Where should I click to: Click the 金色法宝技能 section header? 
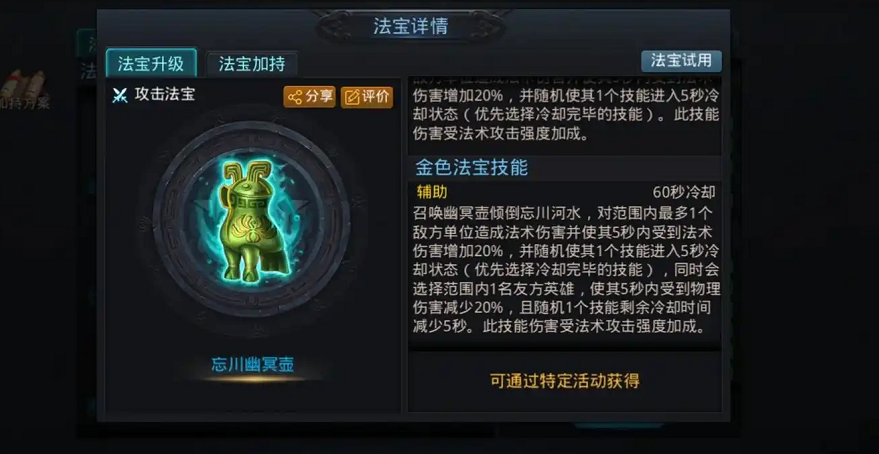(471, 168)
